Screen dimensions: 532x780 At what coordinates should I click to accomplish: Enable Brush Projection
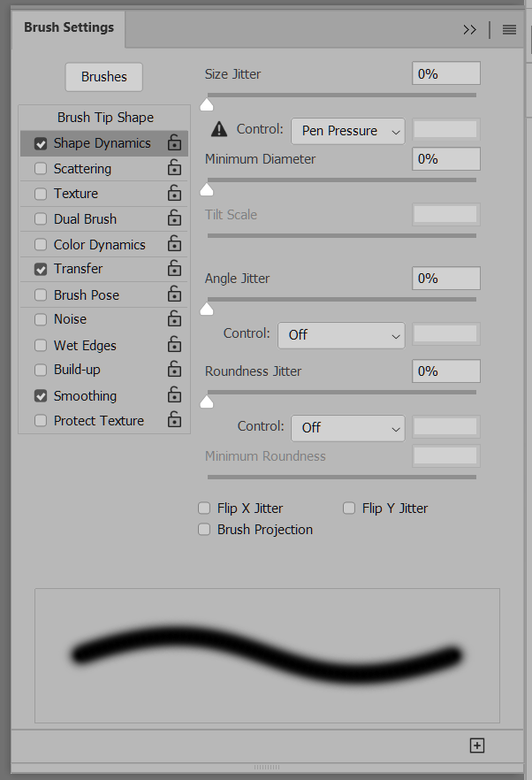tap(204, 529)
